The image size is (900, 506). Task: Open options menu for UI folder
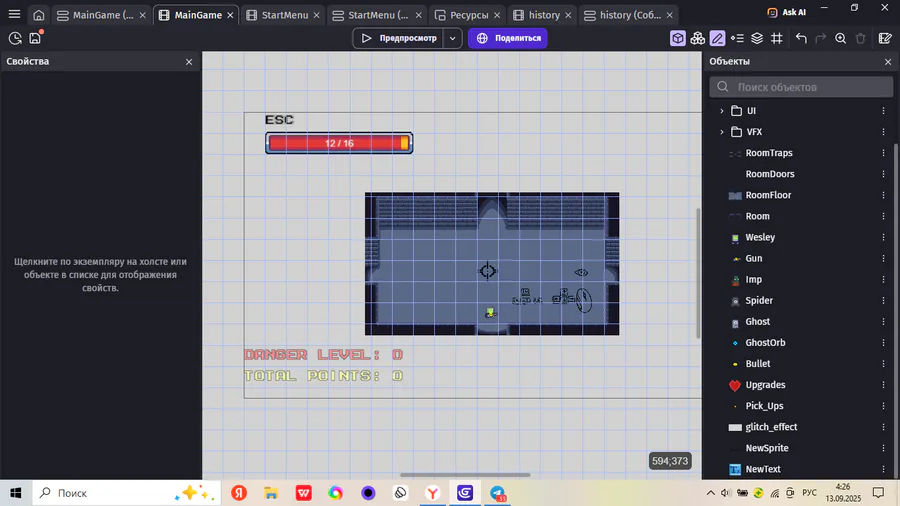[883, 111]
